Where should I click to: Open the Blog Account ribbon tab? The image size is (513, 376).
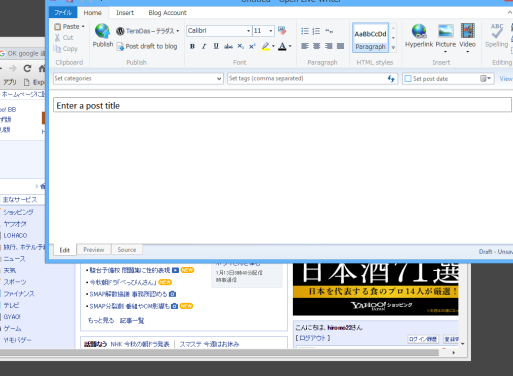167,13
